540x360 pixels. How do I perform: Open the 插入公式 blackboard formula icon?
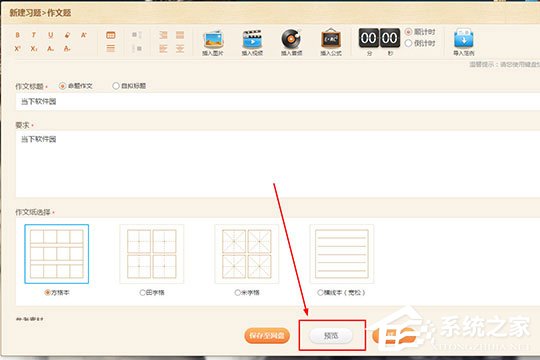331,42
